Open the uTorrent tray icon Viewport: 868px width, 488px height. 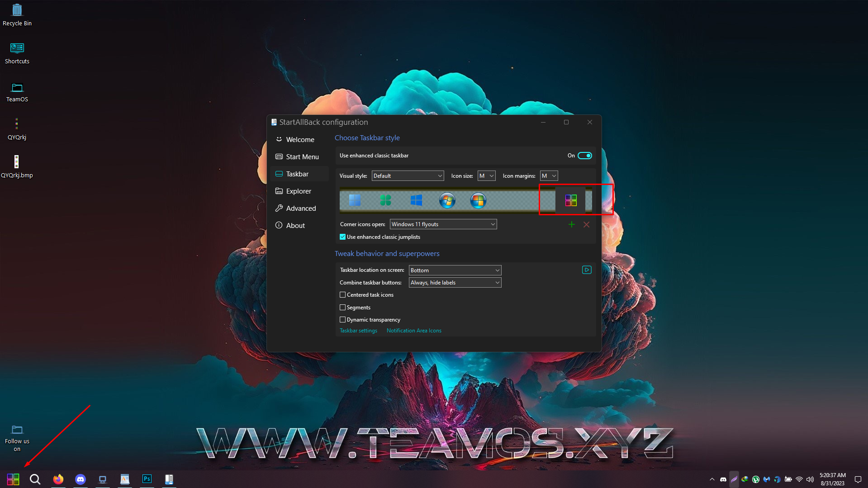(x=756, y=479)
